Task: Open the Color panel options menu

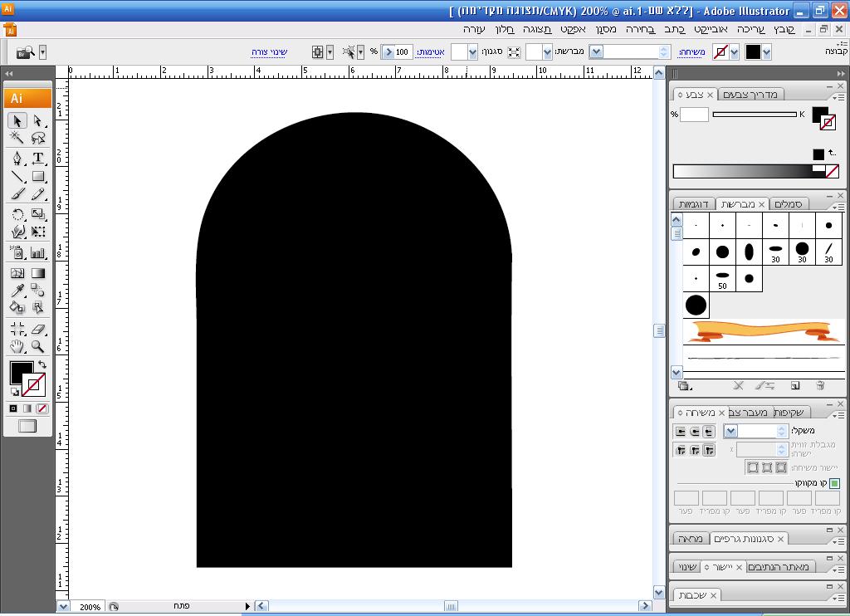Action: pos(840,98)
